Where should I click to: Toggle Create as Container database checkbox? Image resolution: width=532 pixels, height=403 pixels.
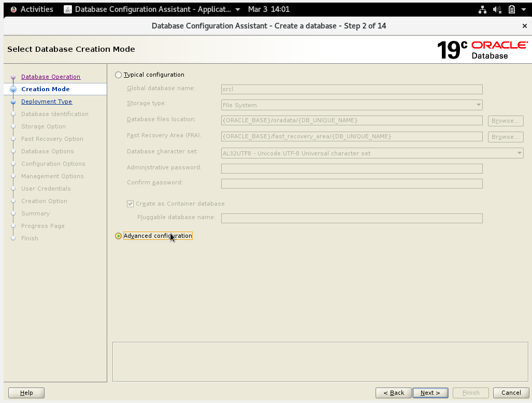coord(131,204)
